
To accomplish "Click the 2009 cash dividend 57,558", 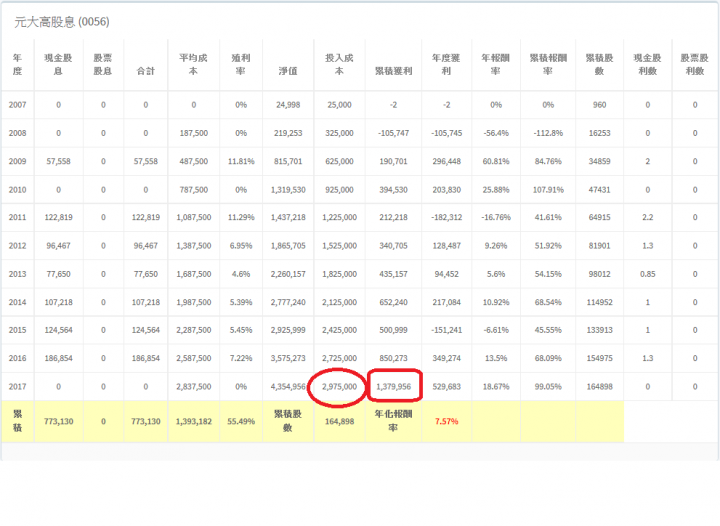I will pos(58,162).
